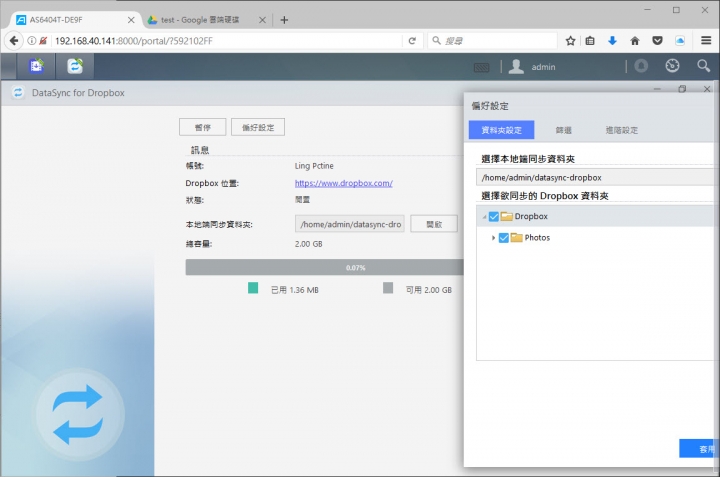The height and width of the screenshot is (477, 720).
Task: Open a new browser tab with plus
Action: (284, 20)
